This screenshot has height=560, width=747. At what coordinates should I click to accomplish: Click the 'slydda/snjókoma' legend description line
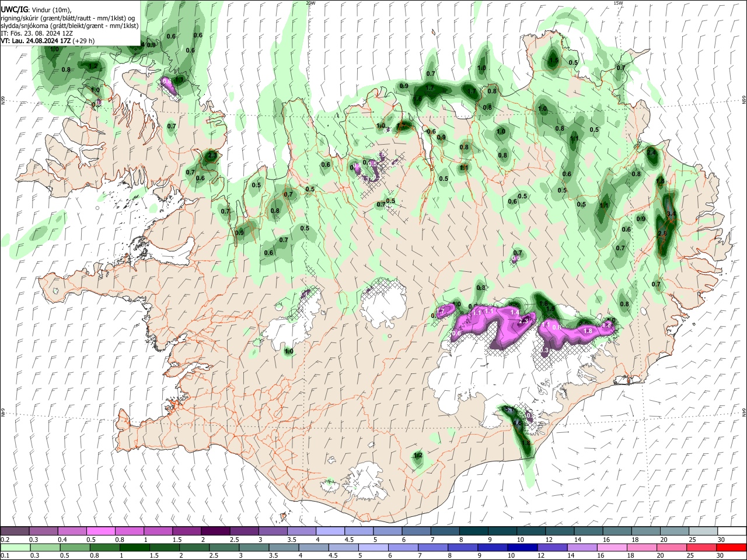(69, 26)
